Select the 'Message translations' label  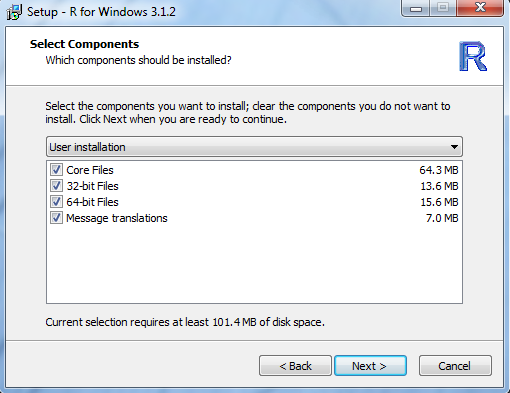click(x=117, y=218)
